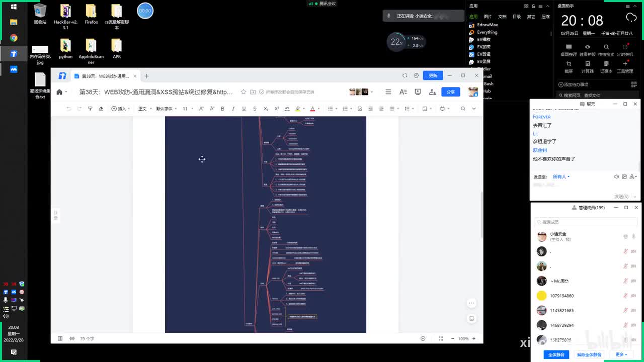Click the refresh icon in title bar
Image resolution: width=644 pixels, height=362 pixels.
405,75
